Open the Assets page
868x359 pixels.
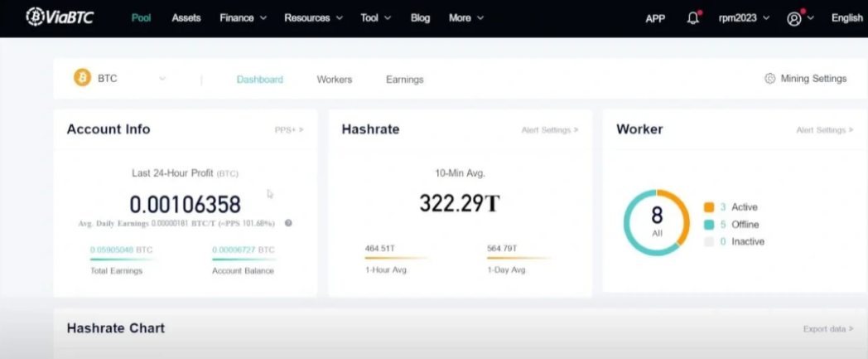pyautogui.click(x=186, y=17)
